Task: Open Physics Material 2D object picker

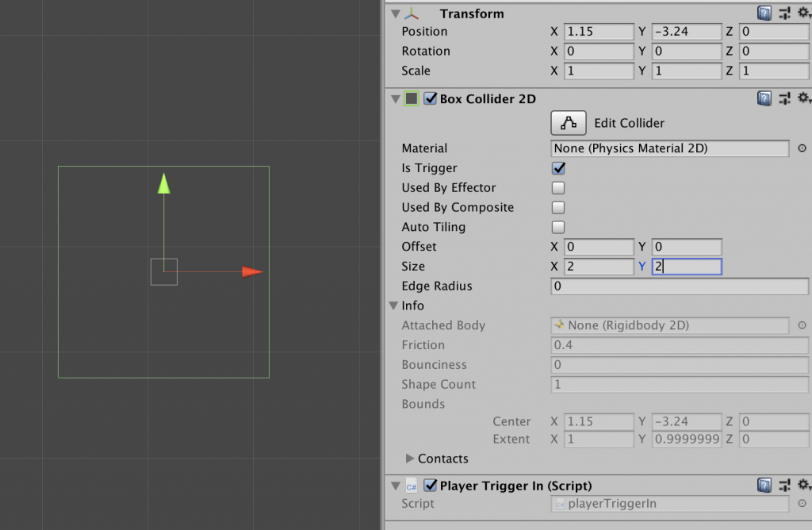Action: click(802, 148)
